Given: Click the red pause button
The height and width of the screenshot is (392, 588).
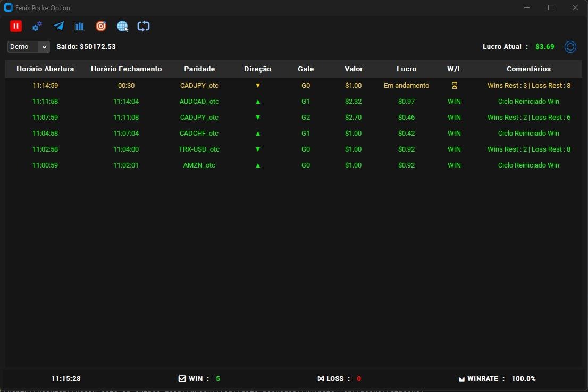Looking at the screenshot, I should click(15, 26).
